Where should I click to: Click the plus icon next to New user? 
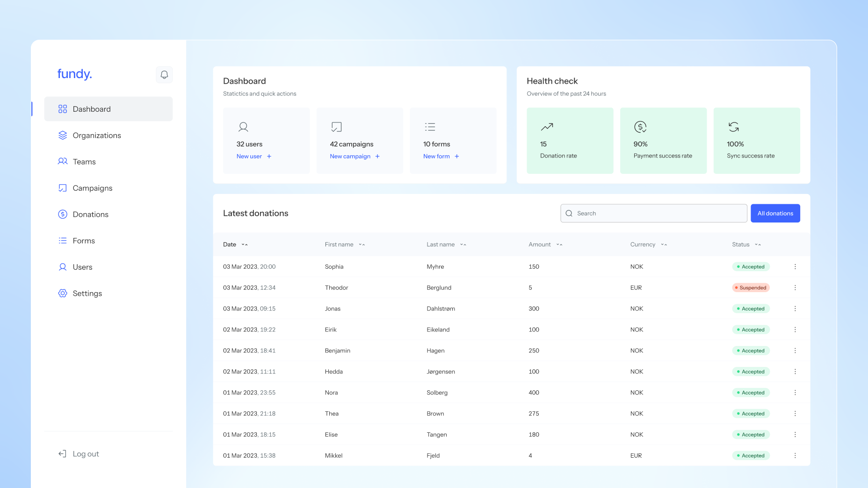point(269,157)
